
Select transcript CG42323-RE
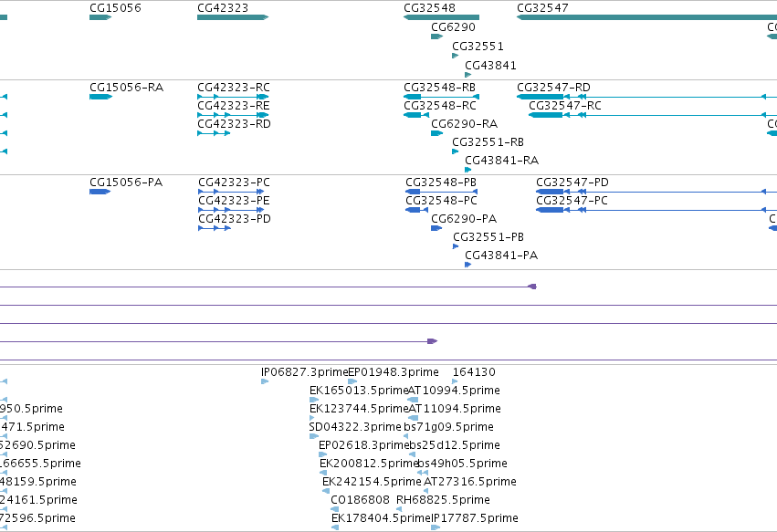234,106
